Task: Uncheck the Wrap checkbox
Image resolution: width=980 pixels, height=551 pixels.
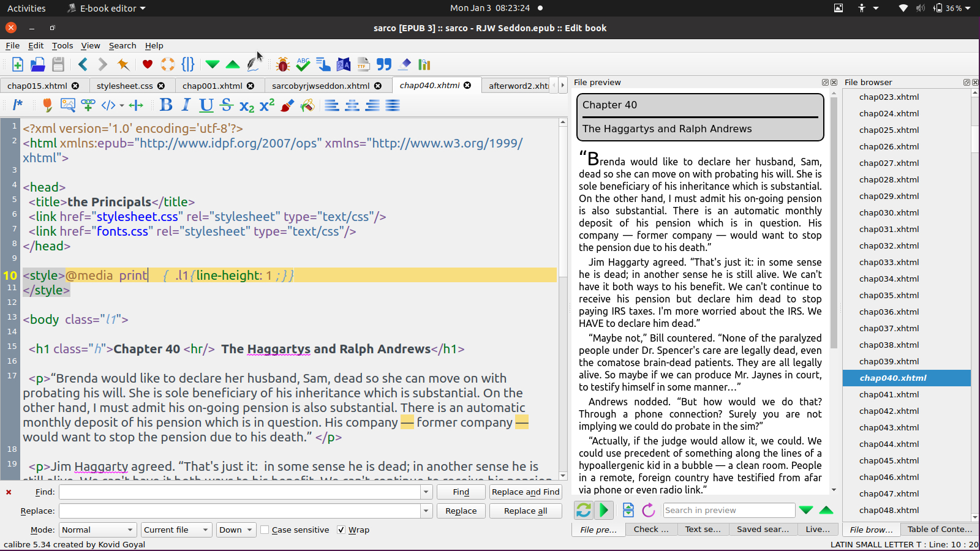Action: [x=341, y=530]
